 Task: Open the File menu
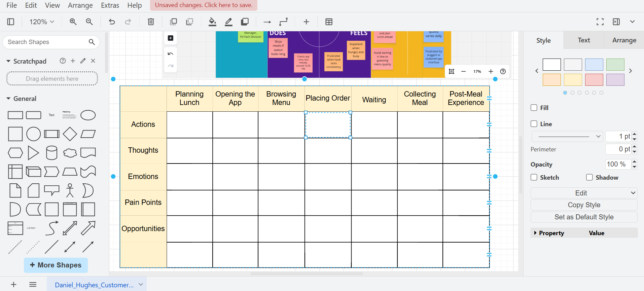[x=12, y=5]
